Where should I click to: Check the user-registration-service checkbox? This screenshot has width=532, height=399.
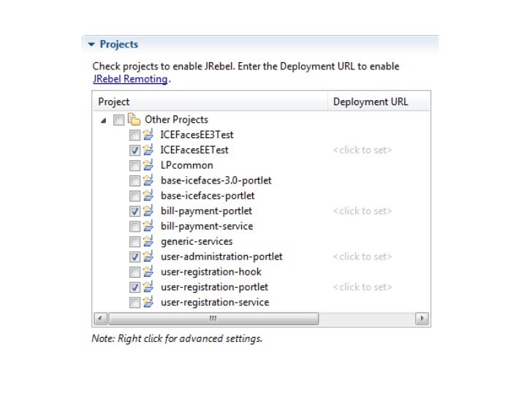[134, 303]
